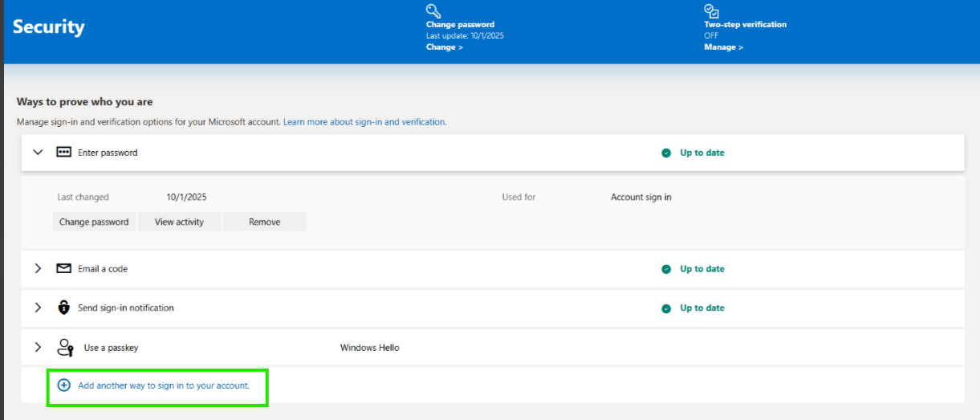Click the Ways to prove who you are heading
980x420 pixels.
coord(84,102)
